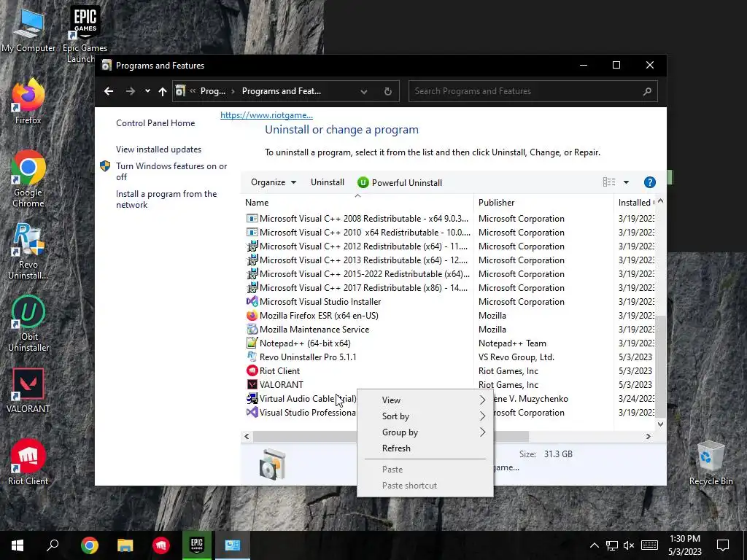Expand View submenu in context menu
747x560 pixels.
pyautogui.click(x=425, y=400)
